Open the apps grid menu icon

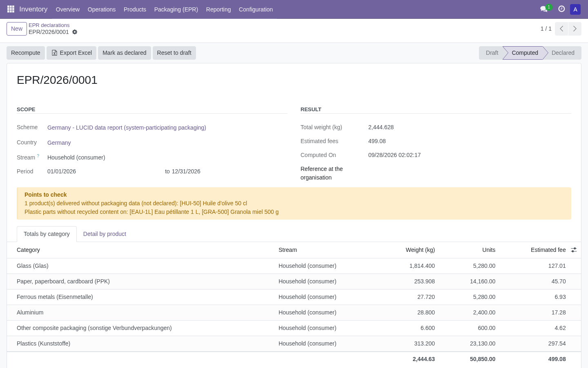tap(11, 9)
